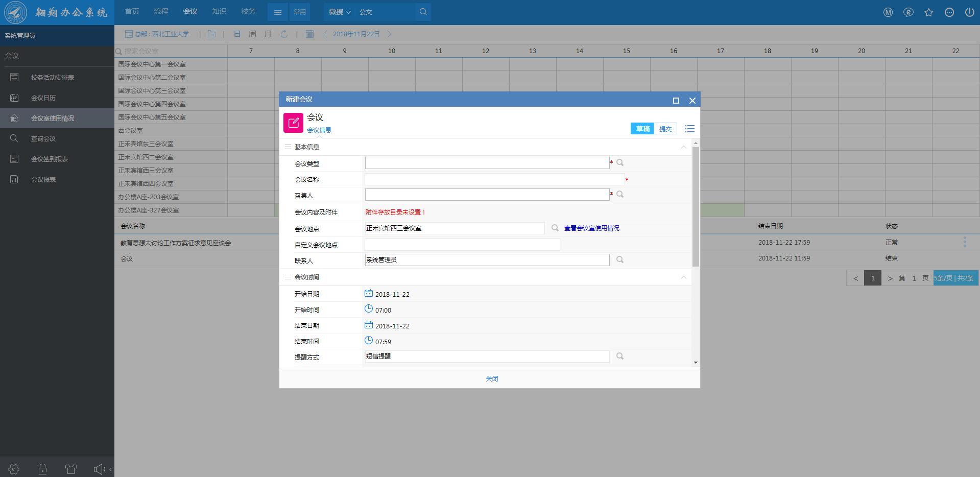Switch to 月 month view
The height and width of the screenshot is (477, 980).
point(268,34)
